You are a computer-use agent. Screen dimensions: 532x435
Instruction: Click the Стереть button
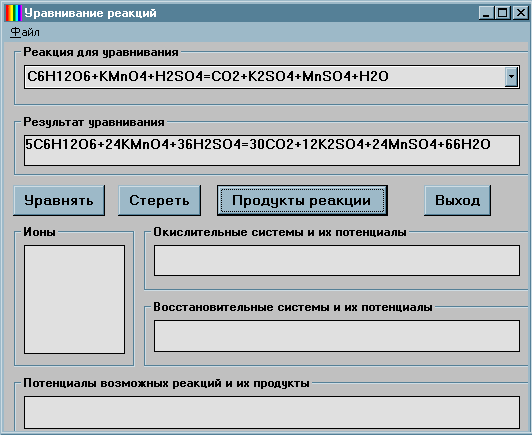(x=159, y=200)
